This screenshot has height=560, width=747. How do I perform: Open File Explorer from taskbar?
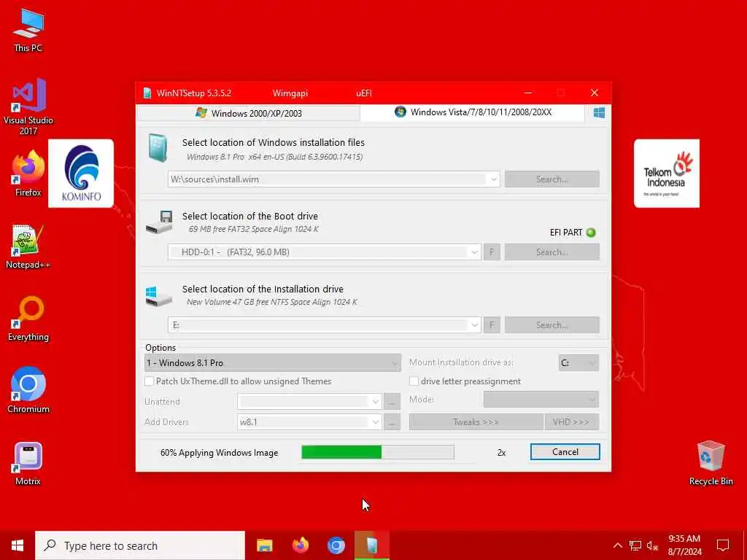coord(264,545)
